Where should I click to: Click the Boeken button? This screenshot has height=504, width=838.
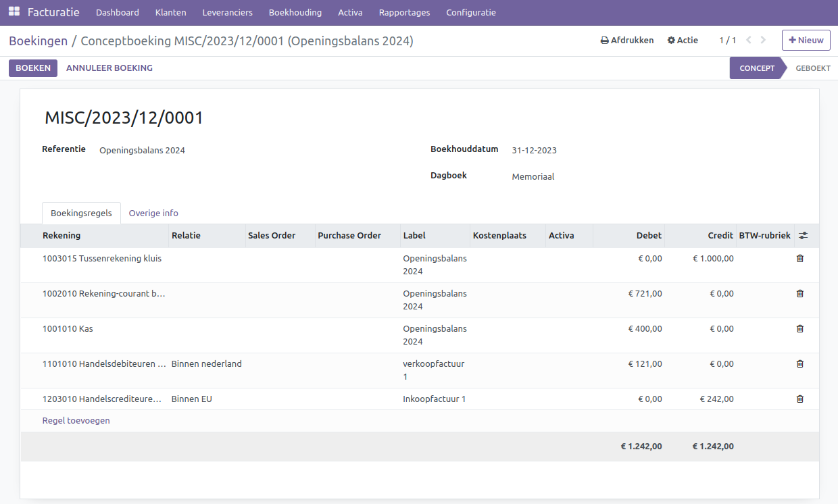[x=33, y=68]
